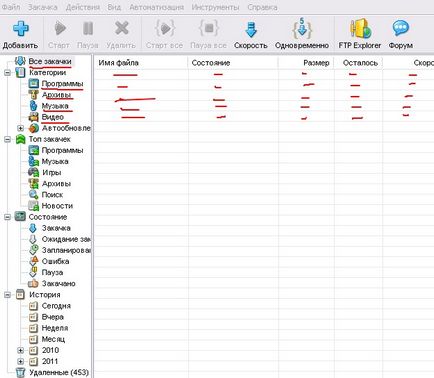Open Удаленные (453) trash
Viewport: 434px width, 378px height.
(59, 372)
